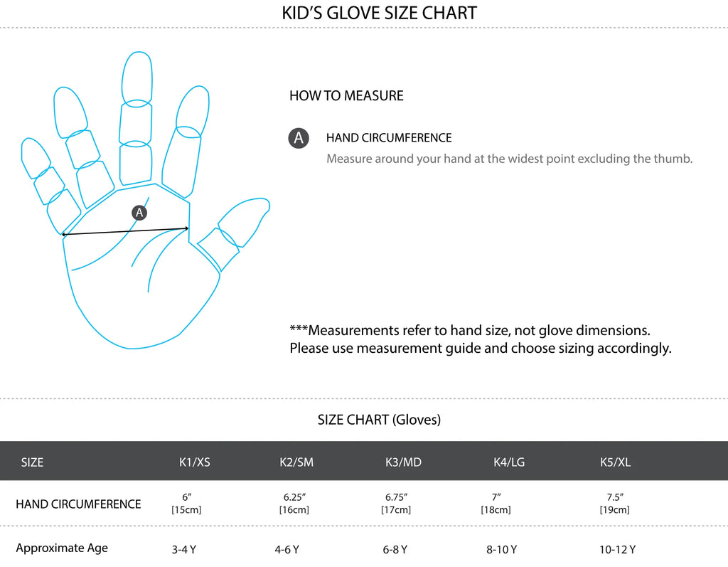The height and width of the screenshot is (567, 728).
Task: Select the K1/XS size column header
Action: (194, 462)
